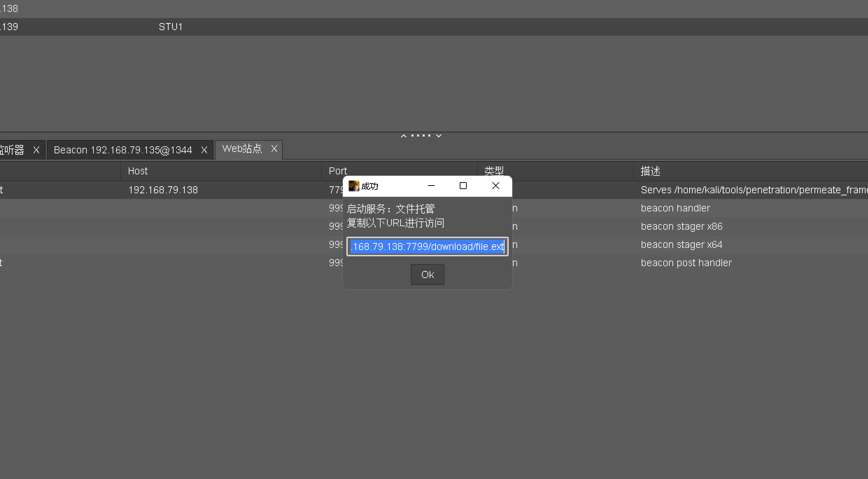Close the 监听器 listeners tab
This screenshot has height=479, width=868.
coord(36,150)
